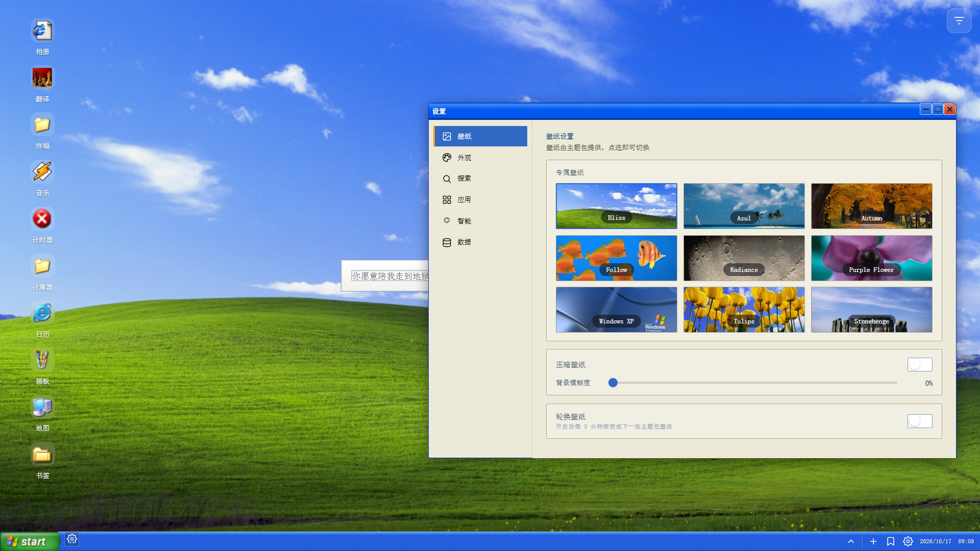Toggle the 压暗壁纸 switch
This screenshot has width=980, height=551.
click(920, 364)
